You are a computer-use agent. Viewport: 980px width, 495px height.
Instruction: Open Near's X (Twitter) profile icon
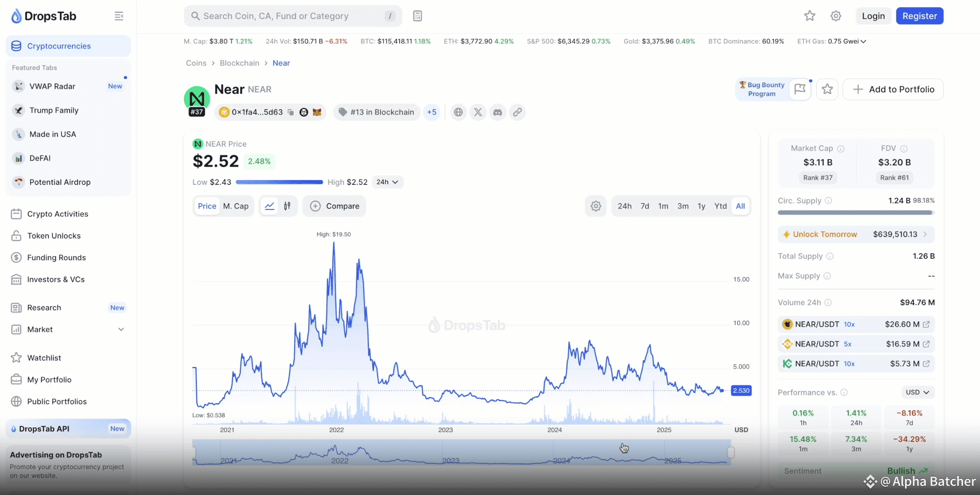tap(478, 112)
